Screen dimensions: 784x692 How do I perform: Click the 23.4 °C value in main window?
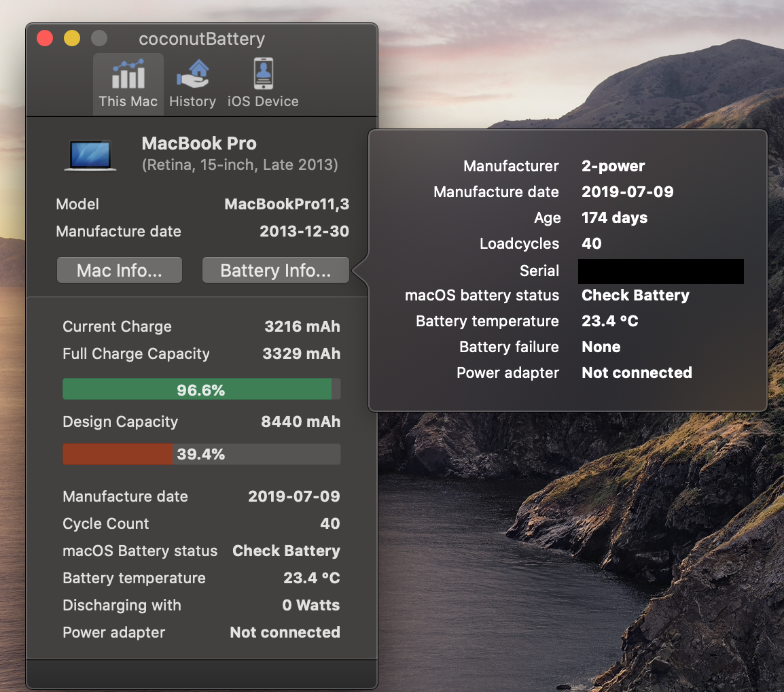click(312, 578)
